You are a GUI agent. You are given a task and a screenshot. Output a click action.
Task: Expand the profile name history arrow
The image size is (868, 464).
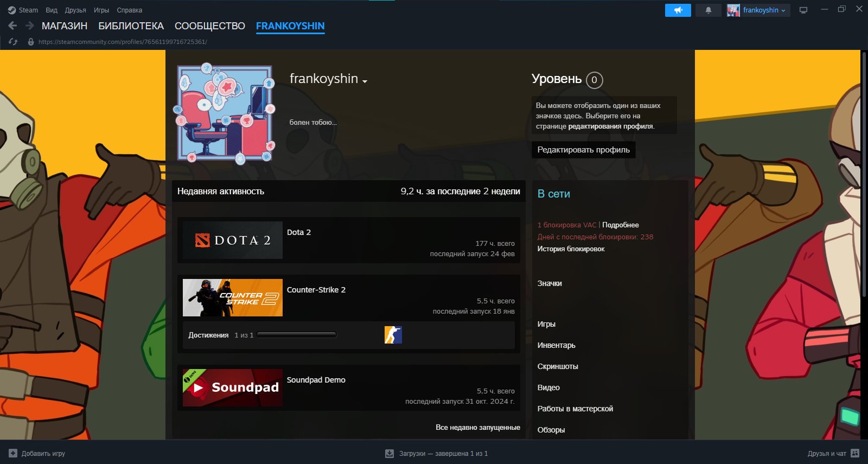365,81
